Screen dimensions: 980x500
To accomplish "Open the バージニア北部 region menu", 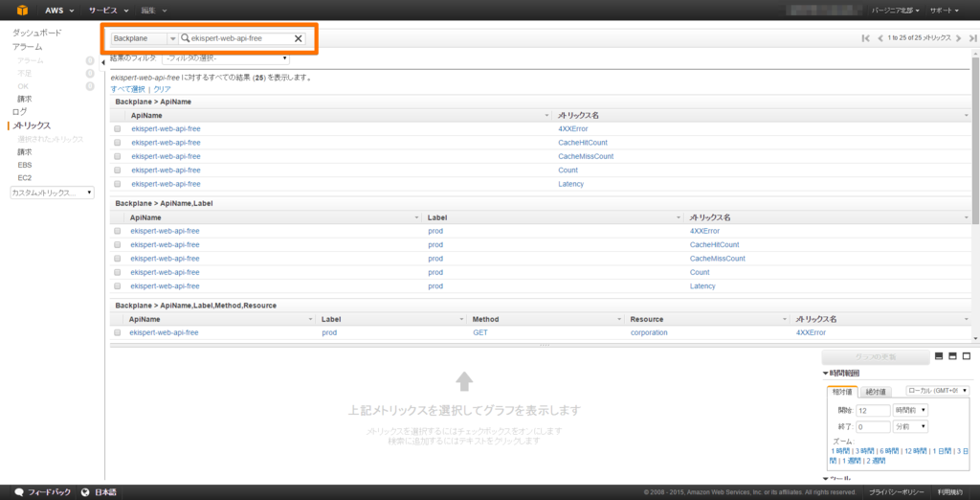I will coord(895,11).
